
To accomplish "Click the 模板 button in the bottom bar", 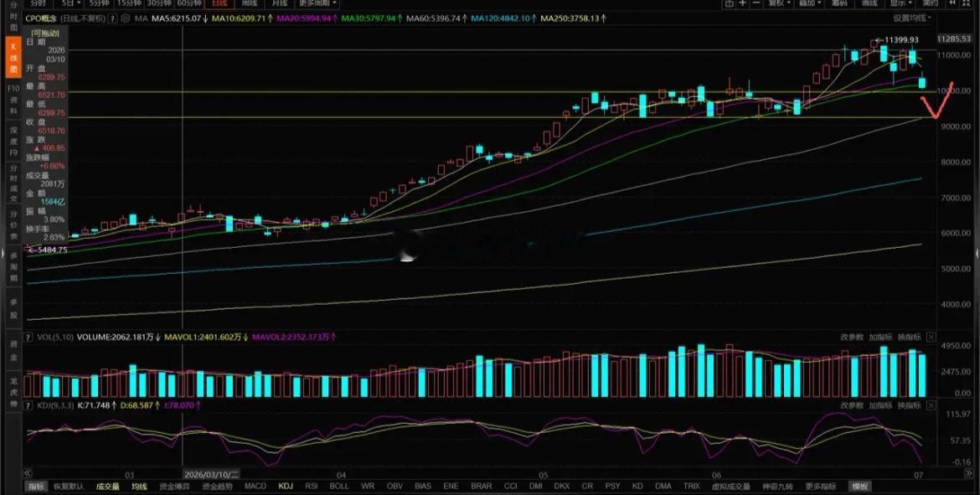I will click(x=860, y=487).
